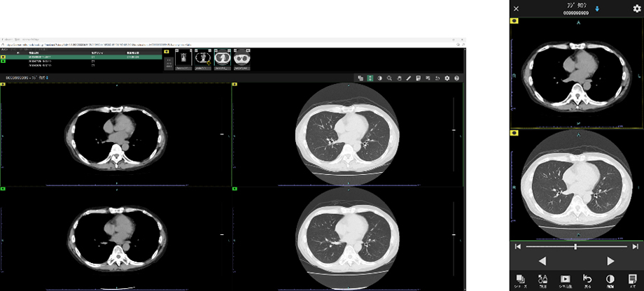Advance to the next image with right arrow

(x=610, y=261)
